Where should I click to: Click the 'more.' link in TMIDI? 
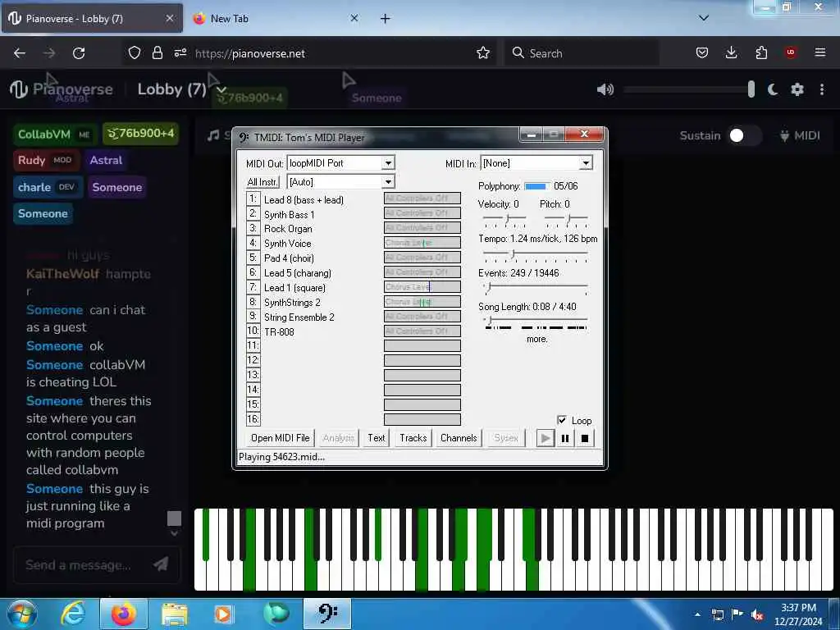(536, 339)
